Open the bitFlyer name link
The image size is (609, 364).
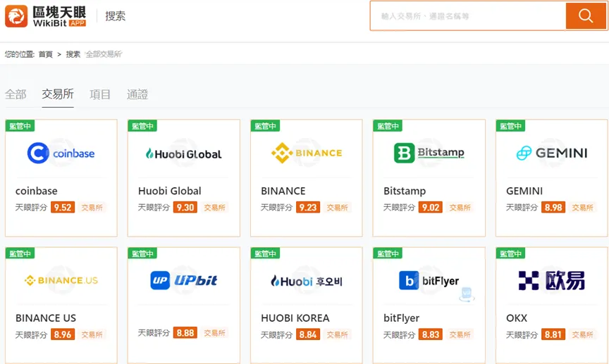(402, 318)
